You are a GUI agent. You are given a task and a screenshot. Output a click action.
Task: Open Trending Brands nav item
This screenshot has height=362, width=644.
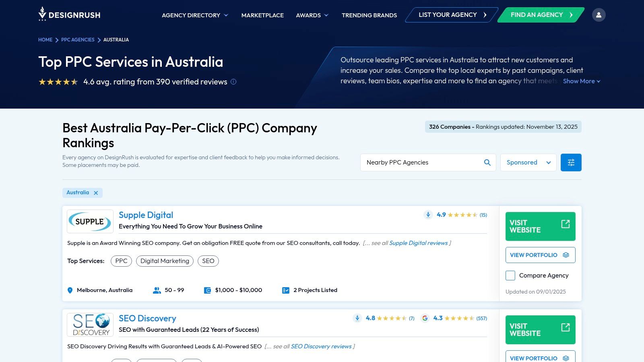369,15
